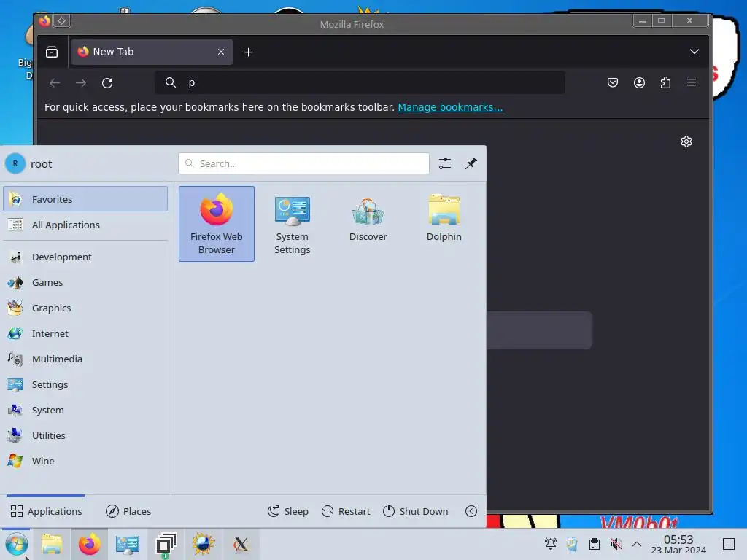Screen dimensions: 747x560
Task: Open Games category
Action: point(85,282)
